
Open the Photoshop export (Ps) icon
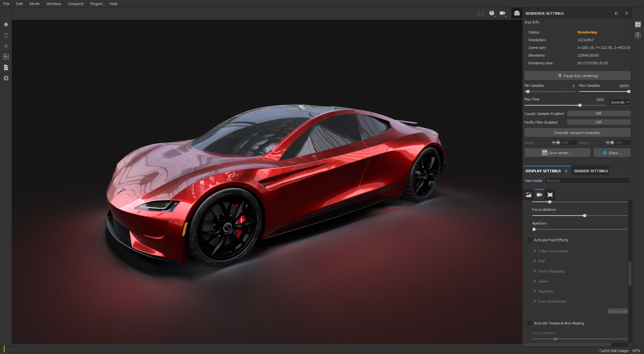coord(6,57)
